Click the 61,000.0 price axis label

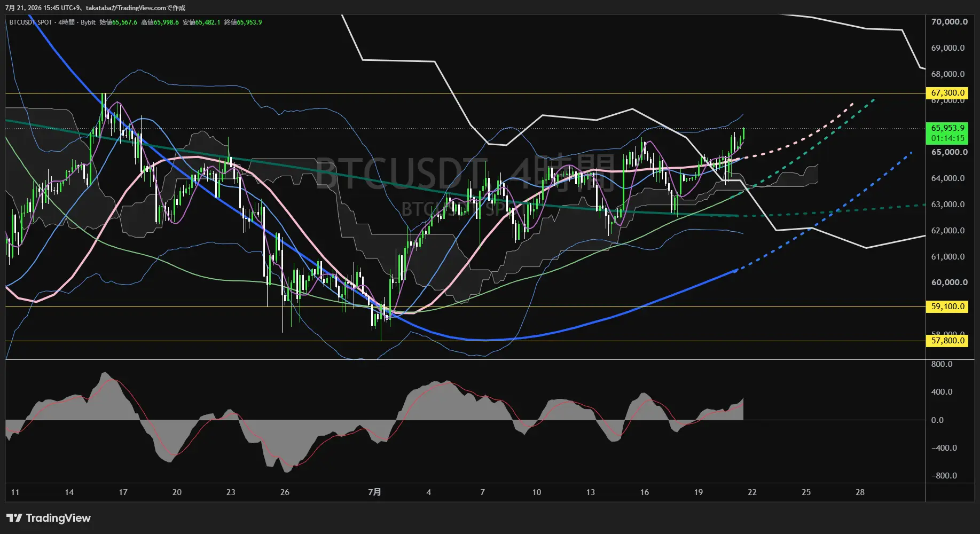point(947,257)
